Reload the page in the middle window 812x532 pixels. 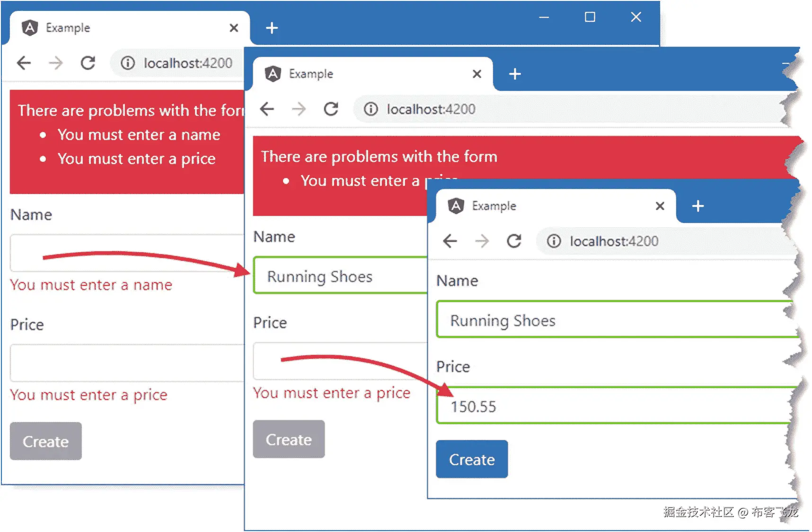331,109
